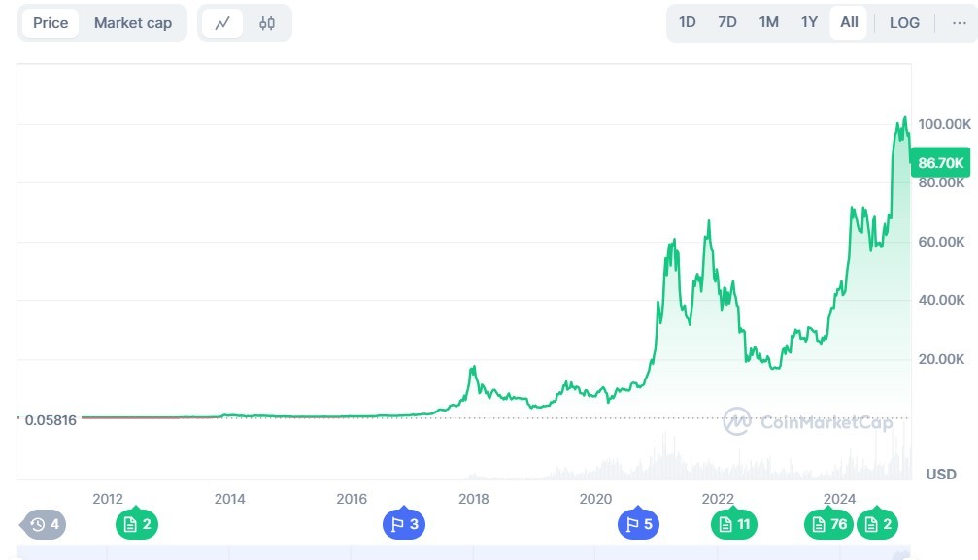Open green news marker labeled 11

[734, 524]
